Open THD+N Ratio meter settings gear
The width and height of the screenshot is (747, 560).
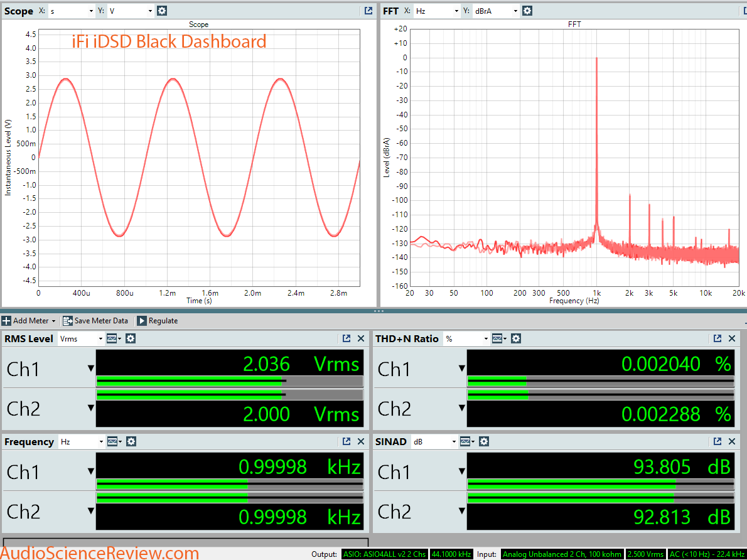pyautogui.click(x=516, y=338)
